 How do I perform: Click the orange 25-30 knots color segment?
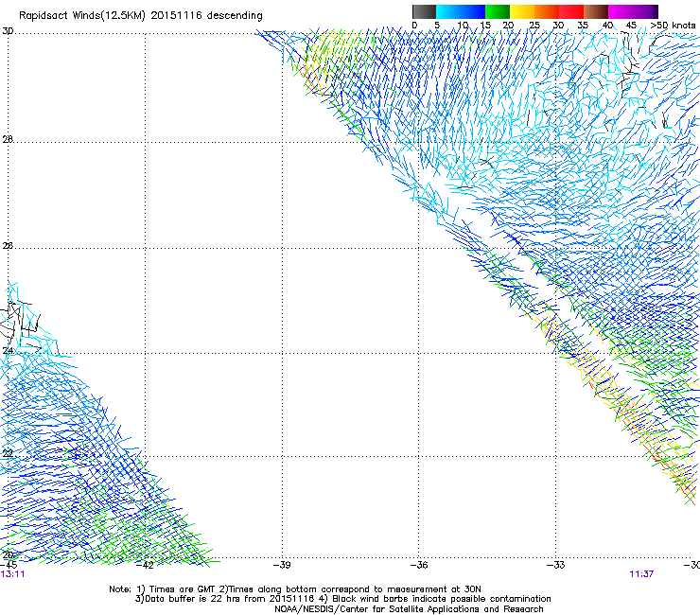point(547,11)
